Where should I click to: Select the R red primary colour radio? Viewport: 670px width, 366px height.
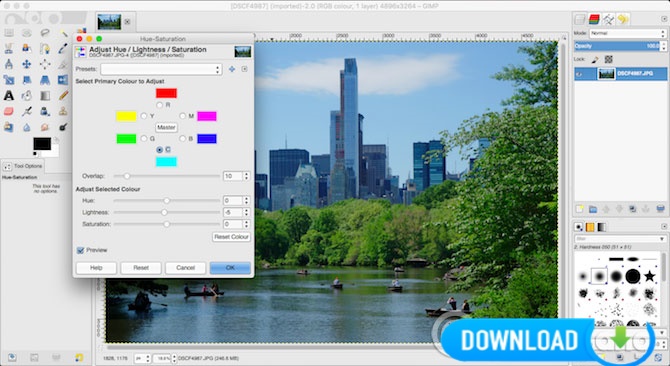click(x=160, y=105)
